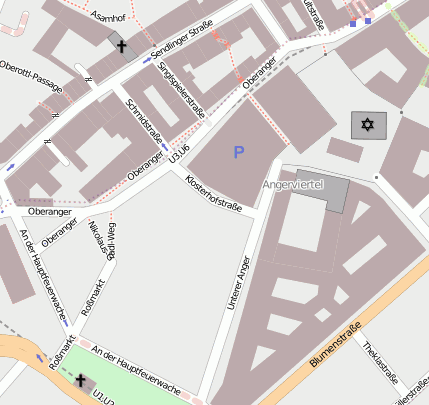Viewport: 429px width, 405px height.
Task: Click the blue arrow on An der Hauptfeuerwache
Action: [66, 323]
